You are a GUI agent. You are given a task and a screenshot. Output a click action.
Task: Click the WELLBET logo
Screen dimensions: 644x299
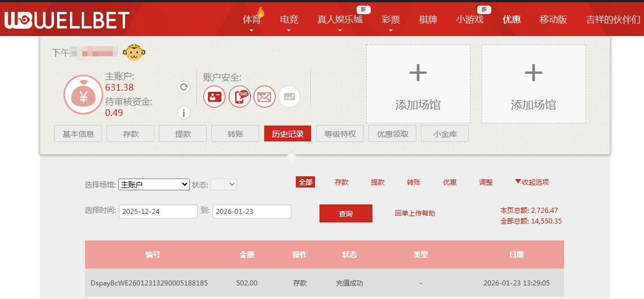pos(67,20)
